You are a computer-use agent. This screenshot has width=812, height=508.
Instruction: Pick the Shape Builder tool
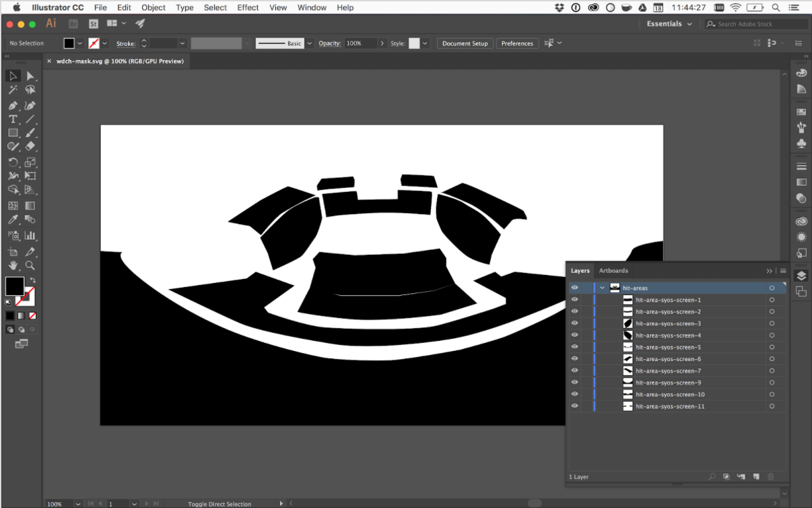(x=13, y=190)
